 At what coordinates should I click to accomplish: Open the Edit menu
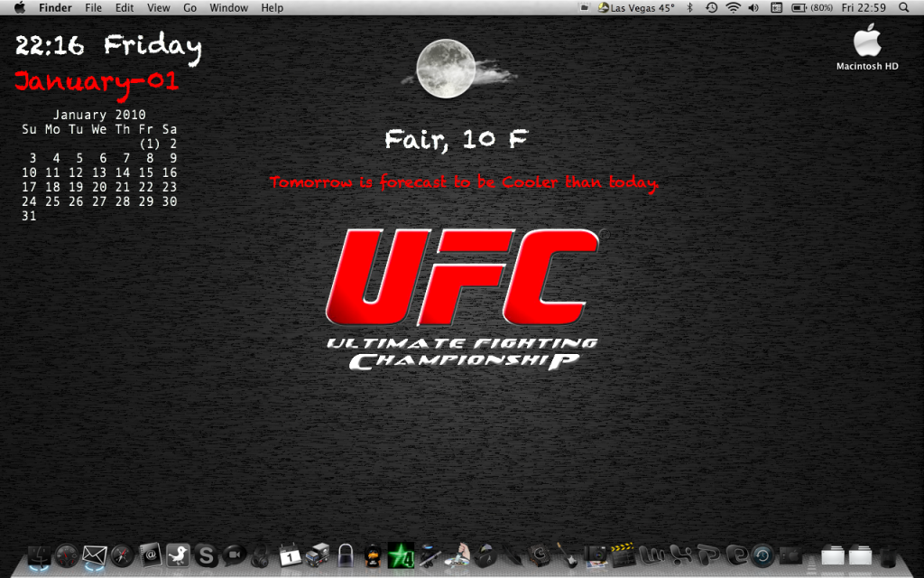(x=125, y=7)
